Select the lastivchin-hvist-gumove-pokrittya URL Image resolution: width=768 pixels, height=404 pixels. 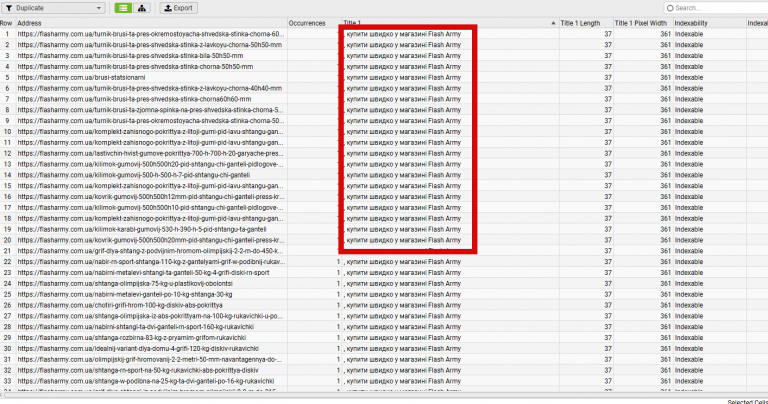coord(150,153)
